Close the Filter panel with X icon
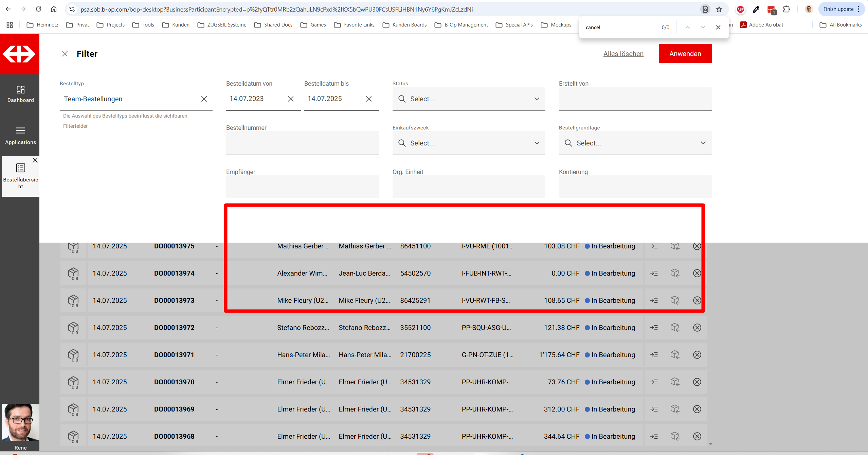The height and width of the screenshot is (455, 868). tap(65, 54)
